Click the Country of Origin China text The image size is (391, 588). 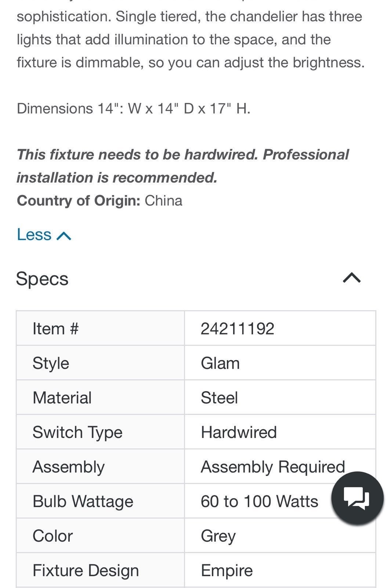click(99, 201)
